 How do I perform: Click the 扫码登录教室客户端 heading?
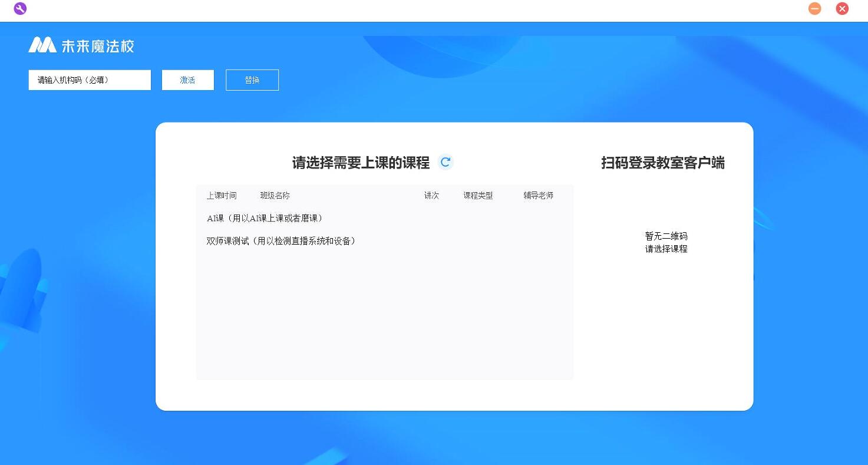[x=663, y=163]
